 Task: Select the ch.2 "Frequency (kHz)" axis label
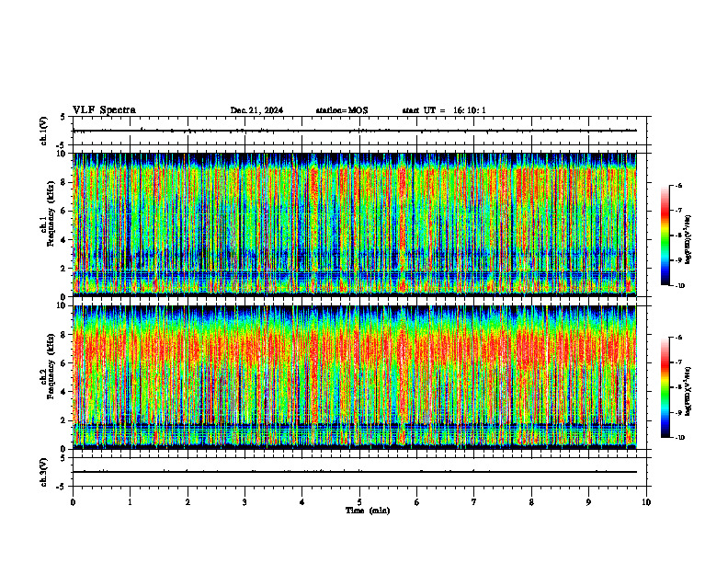(x=51, y=366)
